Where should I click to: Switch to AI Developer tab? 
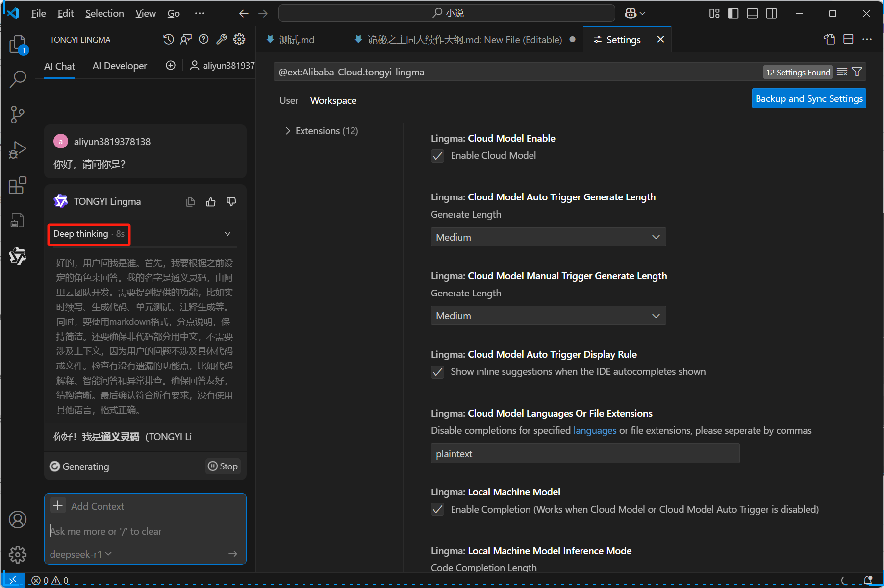pyautogui.click(x=120, y=66)
